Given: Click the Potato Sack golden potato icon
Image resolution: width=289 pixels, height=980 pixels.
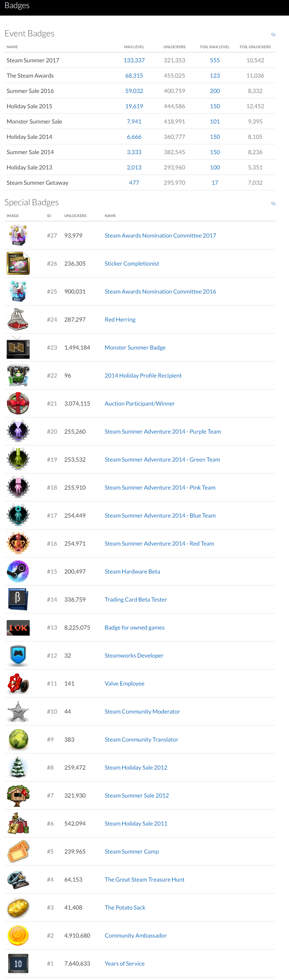Looking at the screenshot, I should point(18,907).
